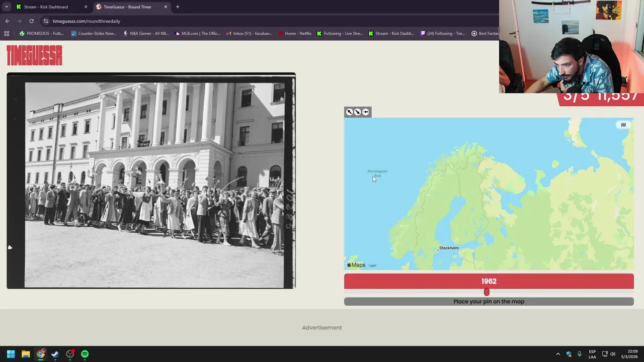Open the PROMIEDOS bookmark
This screenshot has height=362, width=644.
[x=41, y=34]
